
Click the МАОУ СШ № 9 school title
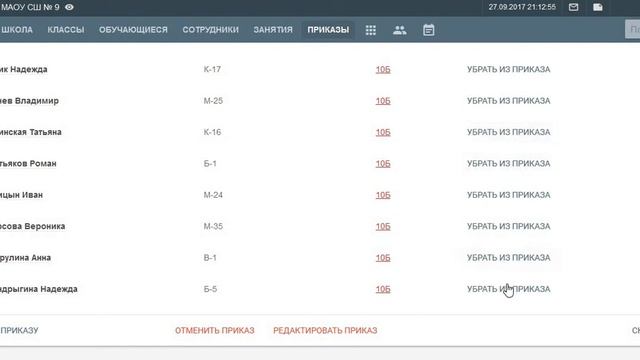(30, 7)
